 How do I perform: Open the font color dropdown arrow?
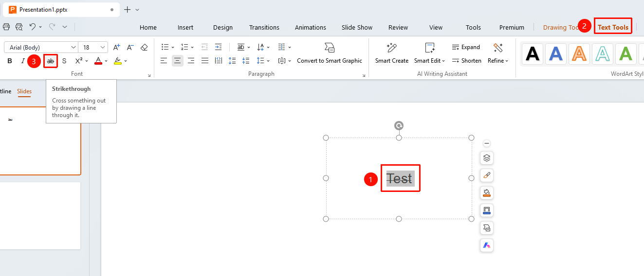tap(106, 61)
